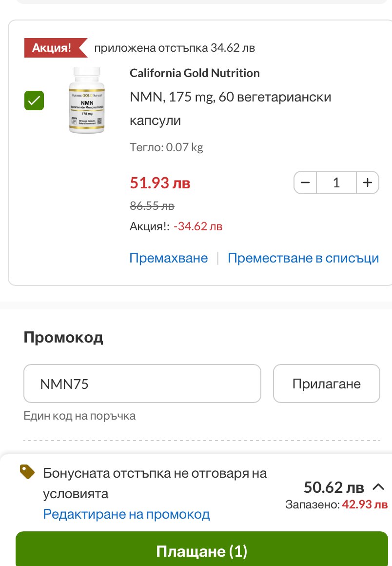392x566 pixels.
Task: Open the NMN bottle product thumbnail
Action: tap(86, 101)
